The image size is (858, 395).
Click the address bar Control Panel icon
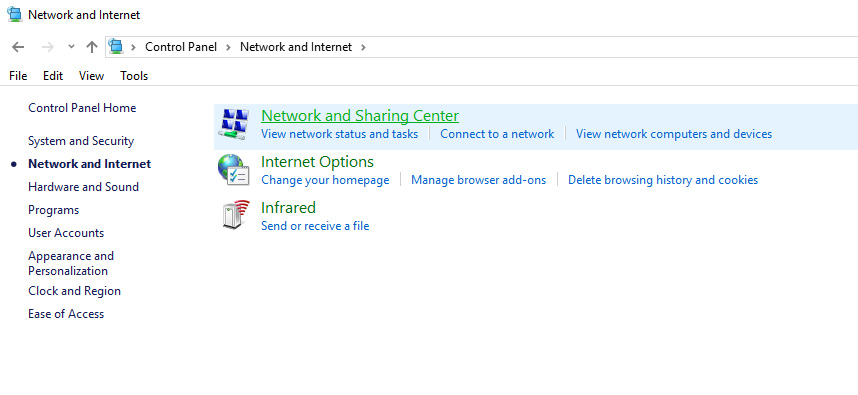point(116,47)
